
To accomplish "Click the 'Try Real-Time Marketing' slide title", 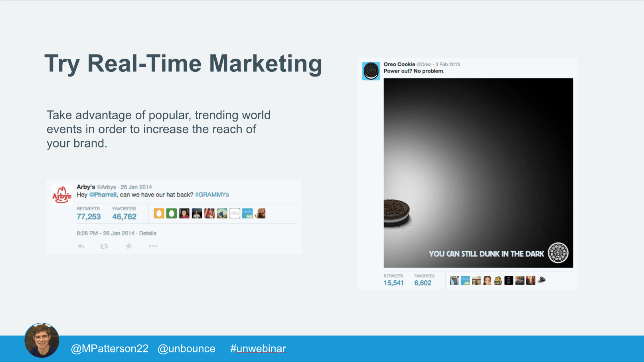I will tap(183, 64).
